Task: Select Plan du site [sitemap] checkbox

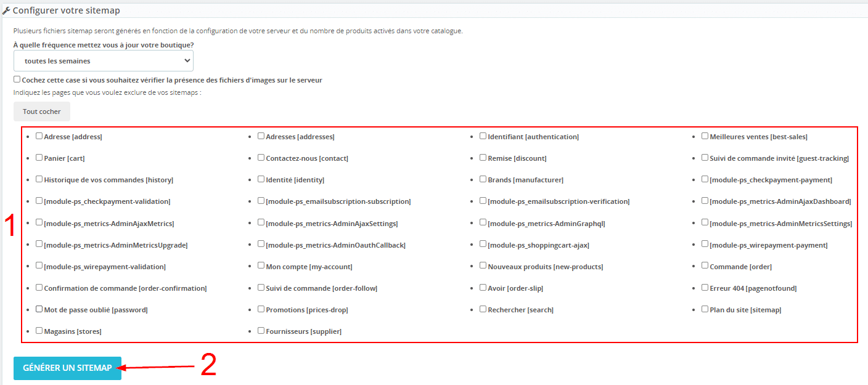Action: pos(705,309)
